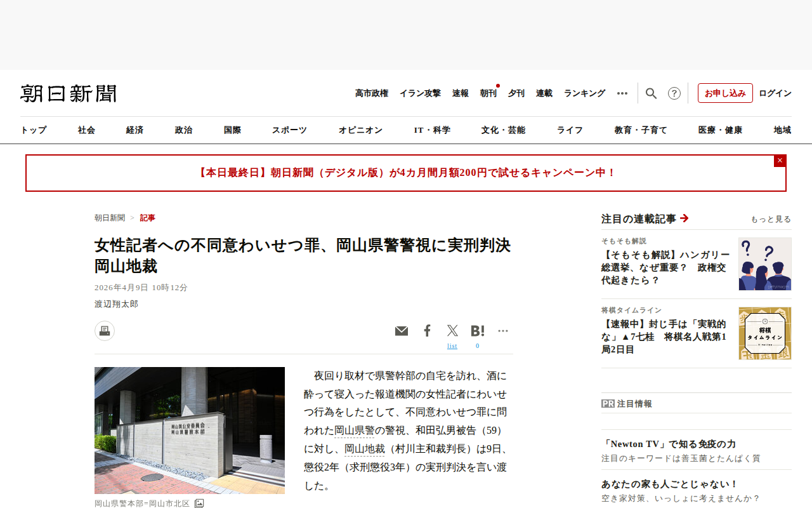Image resolution: width=812 pixels, height=508 pixels.
Task: Go to the 医療・健康 section tab
Action: [720, 130]
